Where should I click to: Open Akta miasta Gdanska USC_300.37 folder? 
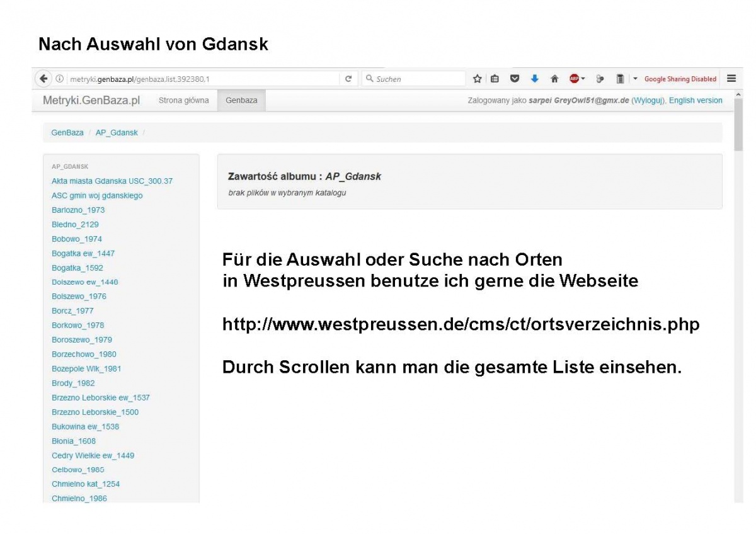(112, 181)
